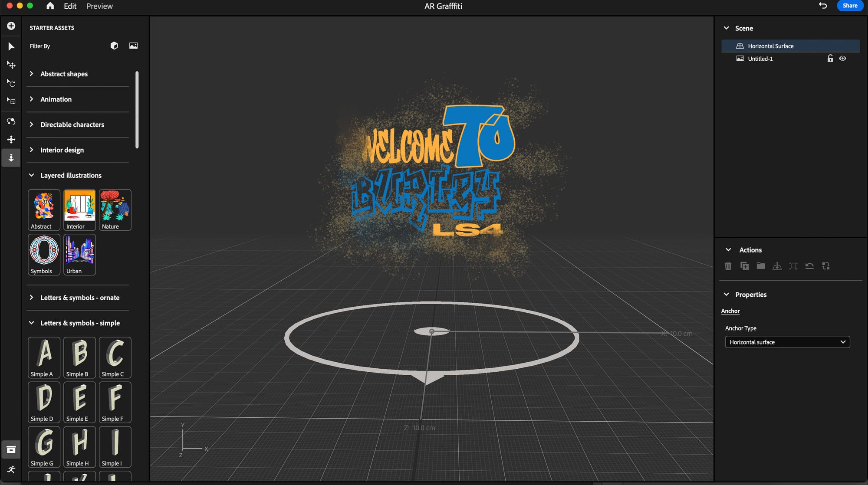
Task: Select Horizontal Surface in Scene list
Action: click(x=790, y=46)
